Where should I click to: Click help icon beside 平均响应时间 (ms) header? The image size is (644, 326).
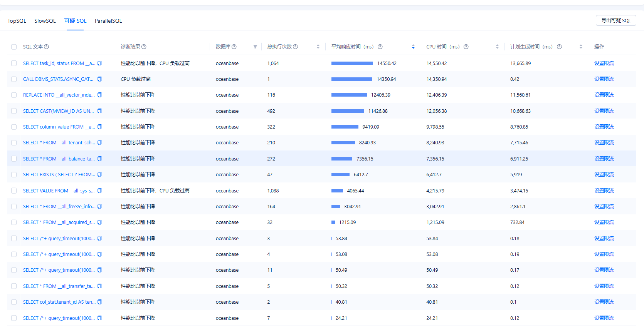click(x=380, y=47)
